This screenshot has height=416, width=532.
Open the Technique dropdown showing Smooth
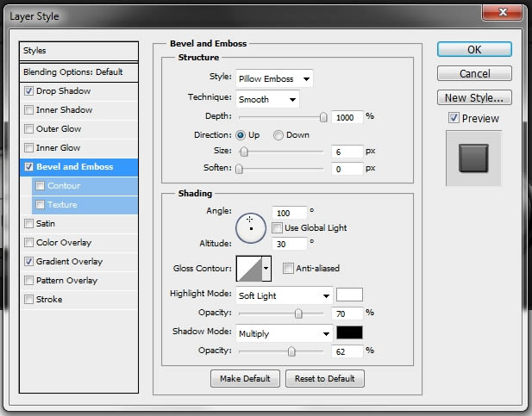267,99
